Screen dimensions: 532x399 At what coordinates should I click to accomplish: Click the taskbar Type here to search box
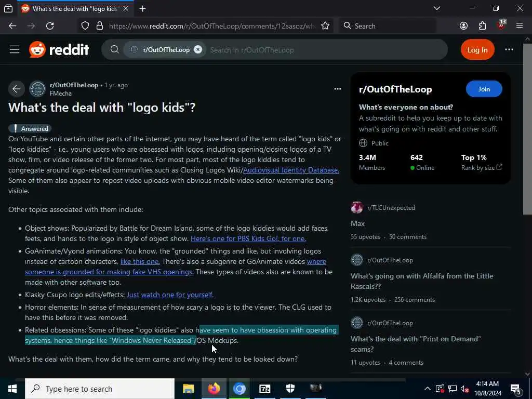[100, 389]
